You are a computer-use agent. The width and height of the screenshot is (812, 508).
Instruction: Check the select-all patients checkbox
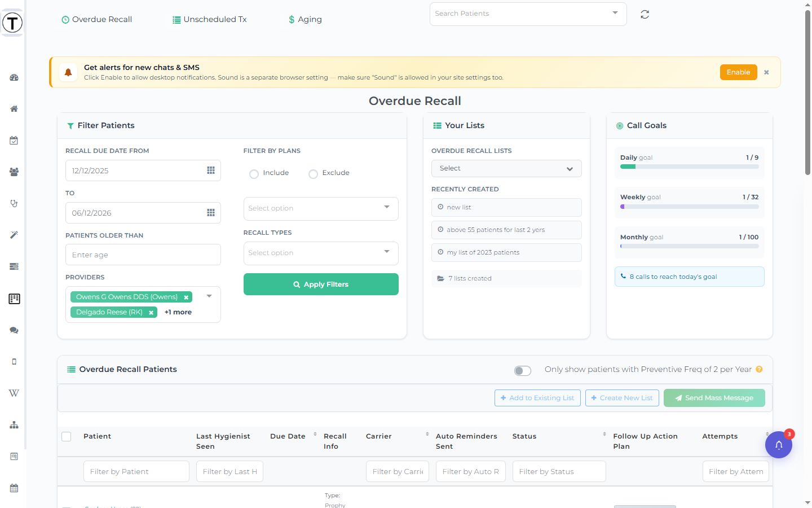point(67,436)
